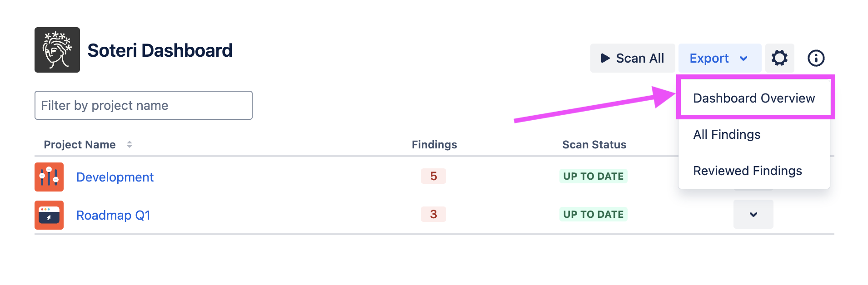Click the Export chevron arrow

pos(743,59)
